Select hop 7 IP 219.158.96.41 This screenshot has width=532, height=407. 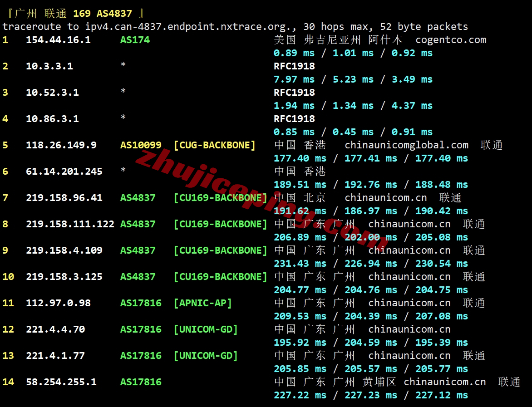click(64, 198)
